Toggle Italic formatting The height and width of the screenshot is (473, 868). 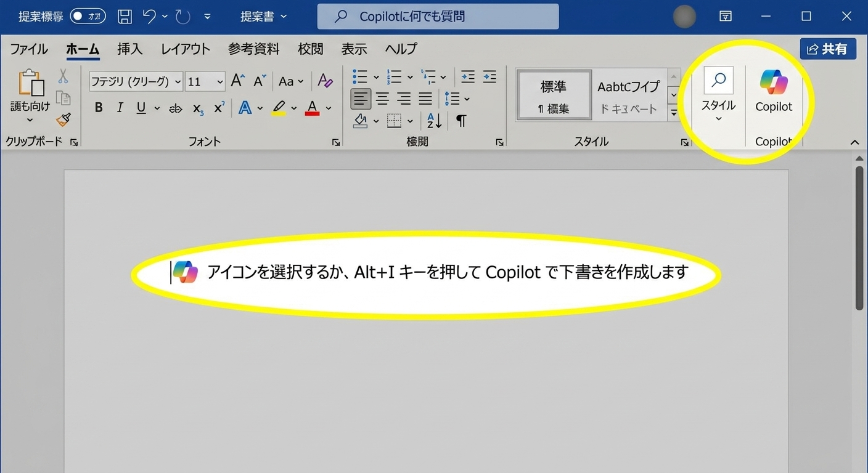120,108
